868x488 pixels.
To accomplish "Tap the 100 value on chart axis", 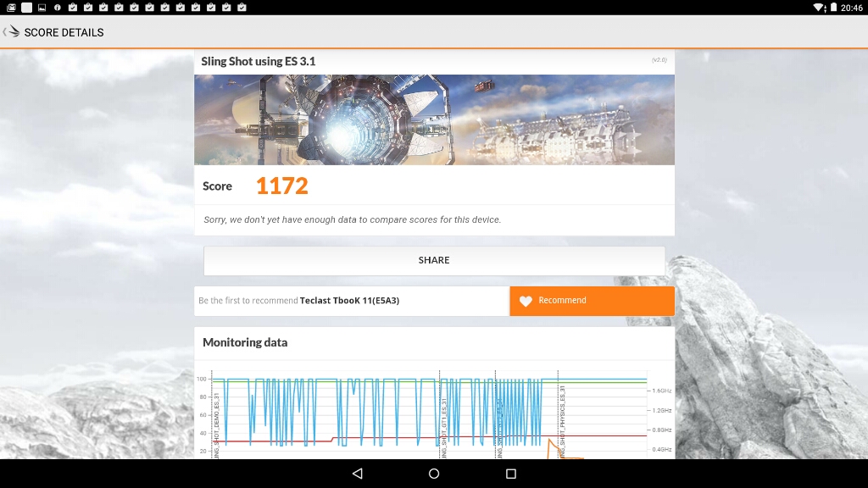I will (202, 379).
